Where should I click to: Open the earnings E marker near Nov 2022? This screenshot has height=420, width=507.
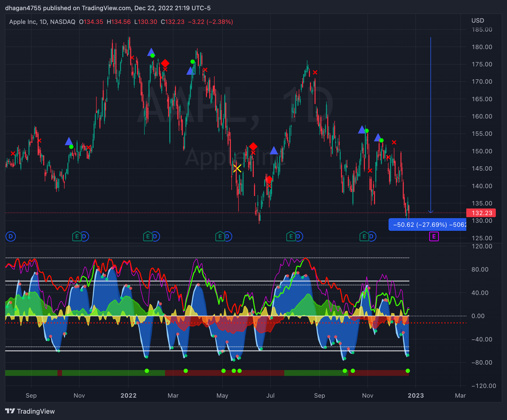364,237
